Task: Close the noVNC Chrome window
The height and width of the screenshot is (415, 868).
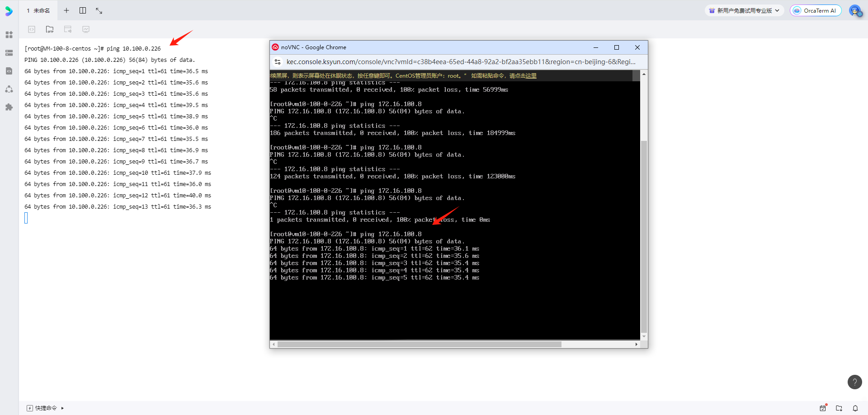Action: 637,47
